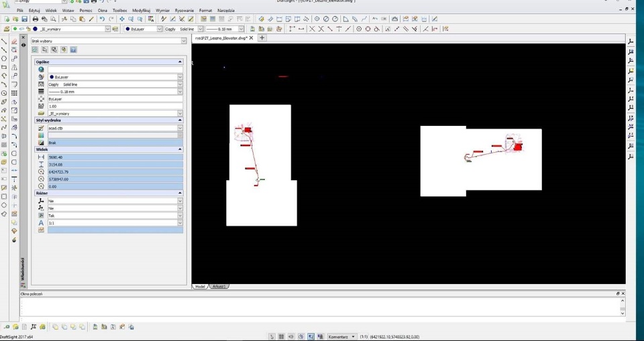Click the Cut scissors icon
Screen dimensions: 644x341
tap(64, 19)
